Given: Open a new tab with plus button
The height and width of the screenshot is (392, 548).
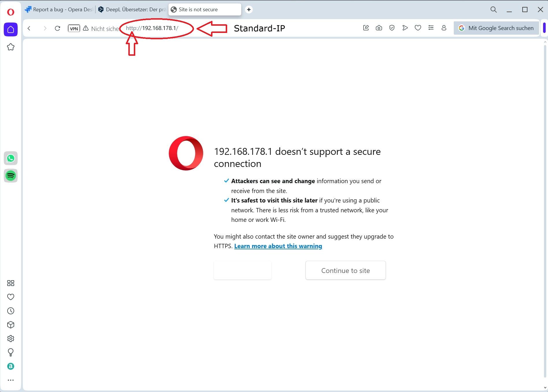Looking at the screenshot, I should click(249, 10).
